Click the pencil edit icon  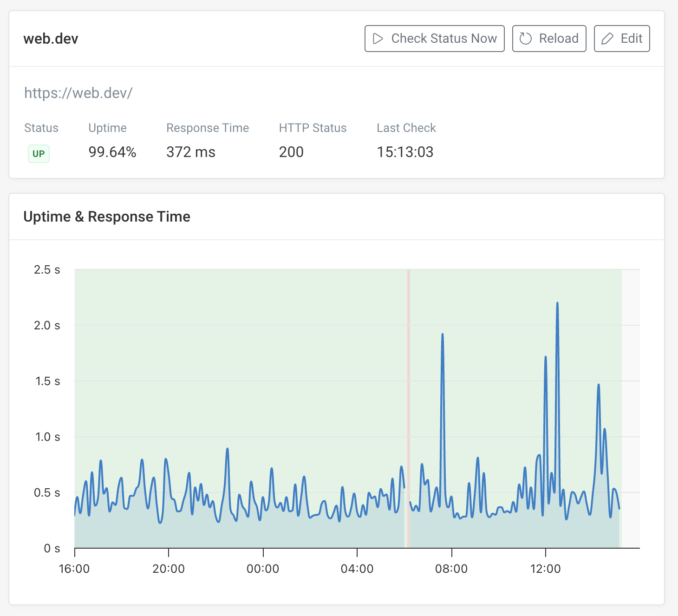(x=607, y=39)
